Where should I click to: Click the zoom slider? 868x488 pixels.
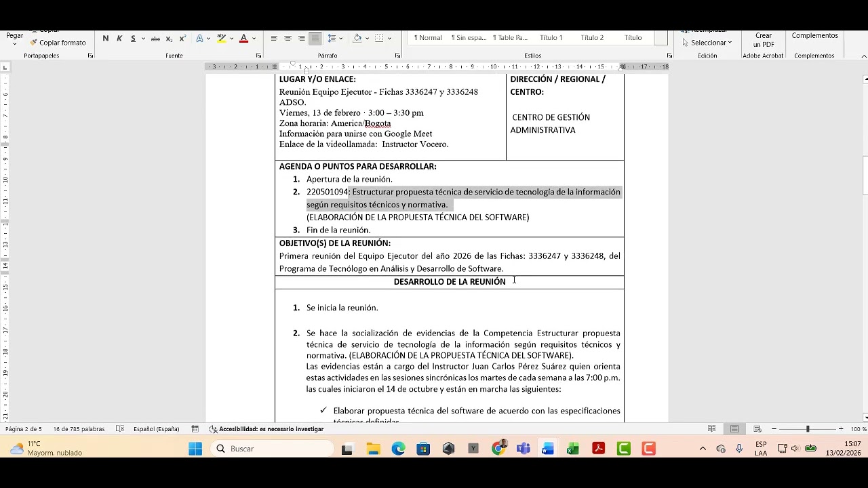(808, 429)
